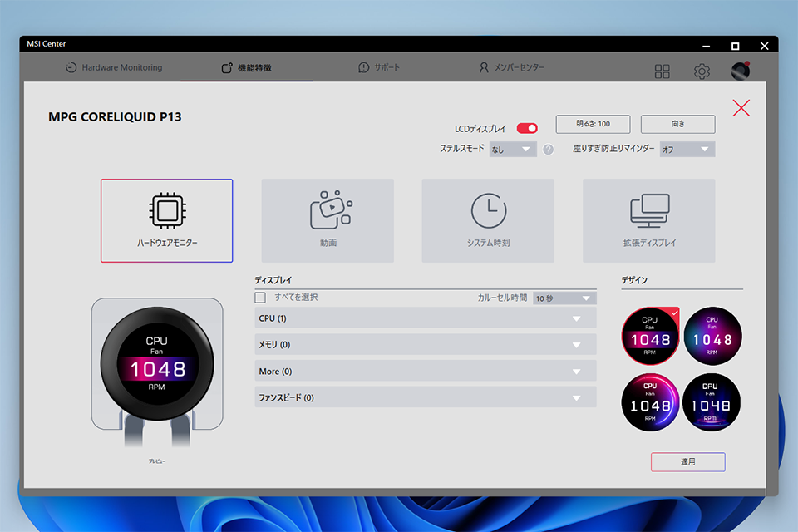Select the 拡張ディスプレイ card
This screenshot has width=798, height=532.
tap(649, 220)
